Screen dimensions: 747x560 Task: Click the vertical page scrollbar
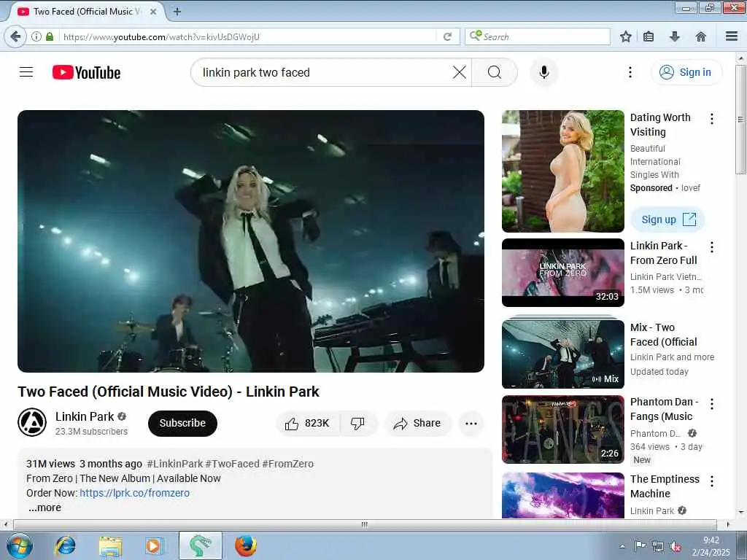coord(741,120)
